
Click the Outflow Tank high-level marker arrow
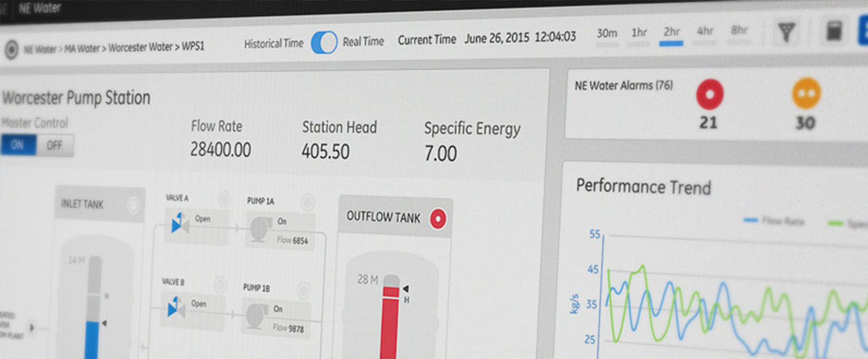pyautogui.click(x=405, y=289)
